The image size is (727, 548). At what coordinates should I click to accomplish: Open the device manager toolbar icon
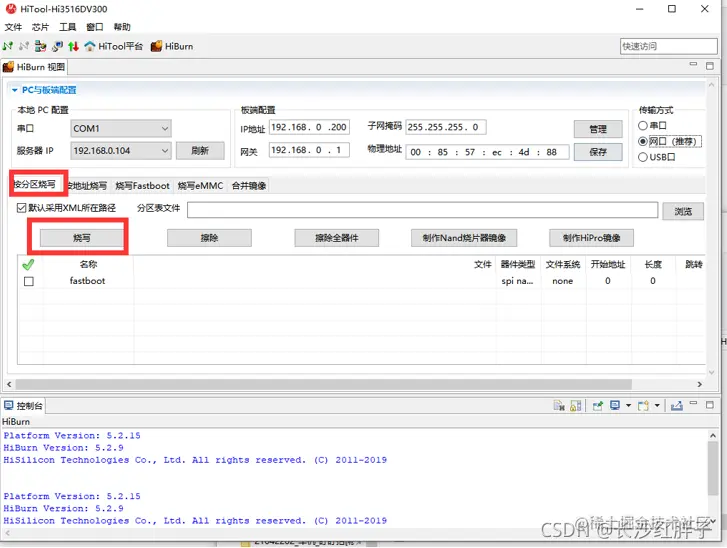coord(40,46)
